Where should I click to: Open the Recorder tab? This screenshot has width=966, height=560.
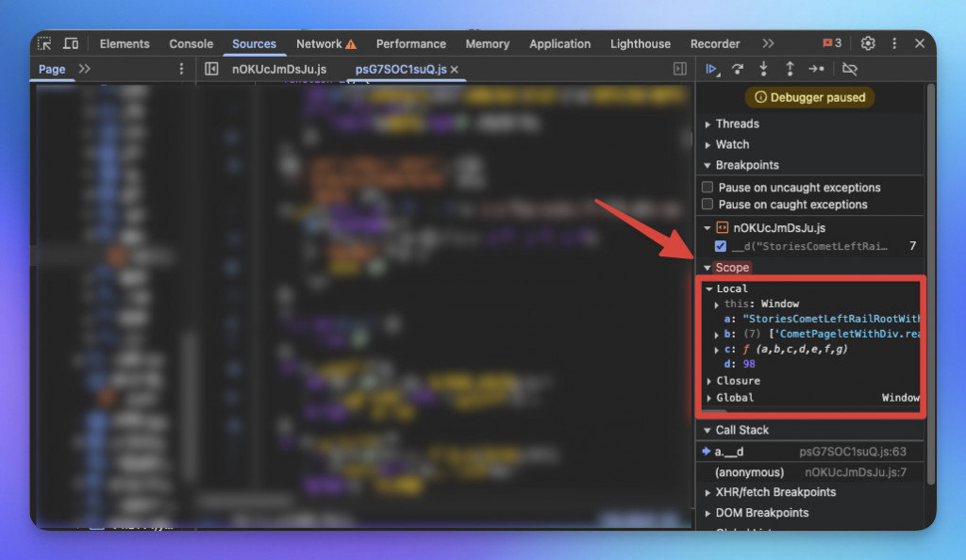coord(715,43)
